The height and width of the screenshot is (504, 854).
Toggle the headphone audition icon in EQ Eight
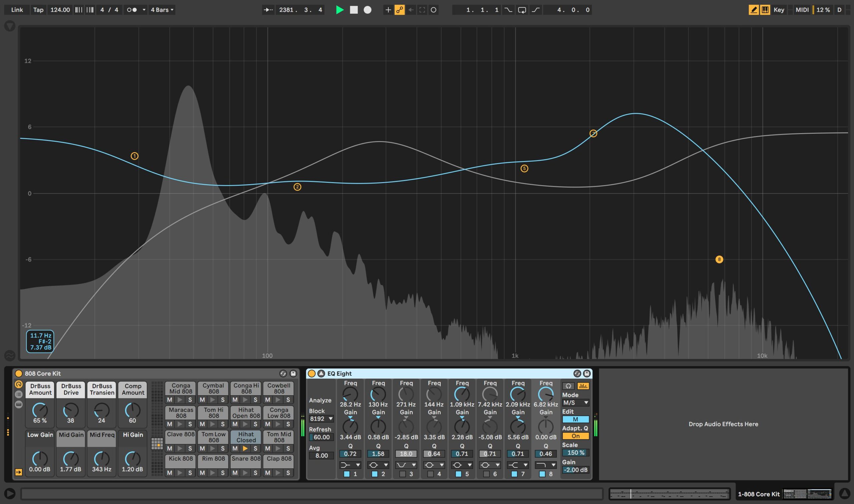coord(568,386)
